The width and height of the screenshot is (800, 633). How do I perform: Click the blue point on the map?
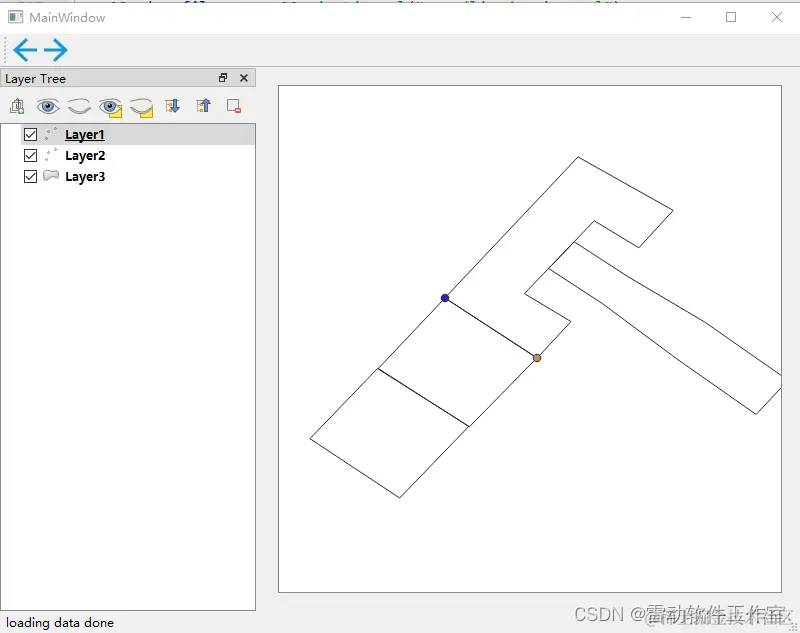(445, 298)
